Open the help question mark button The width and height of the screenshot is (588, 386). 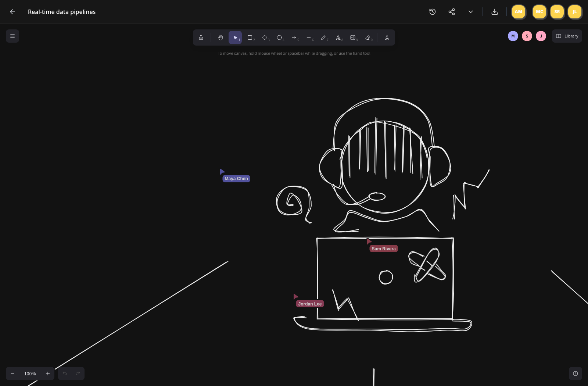(576, 374)
